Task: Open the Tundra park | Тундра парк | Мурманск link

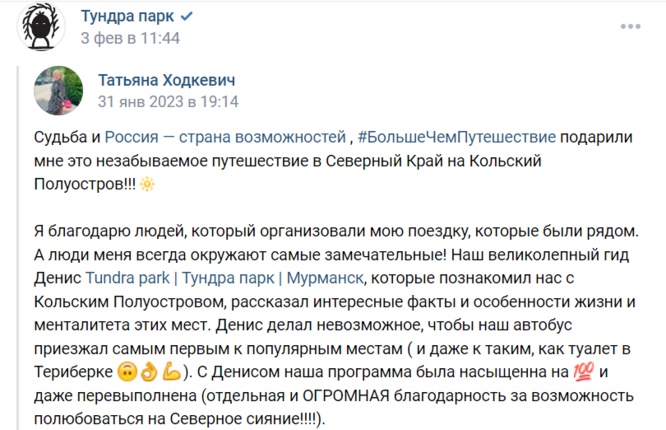Action: pos(225,278)
